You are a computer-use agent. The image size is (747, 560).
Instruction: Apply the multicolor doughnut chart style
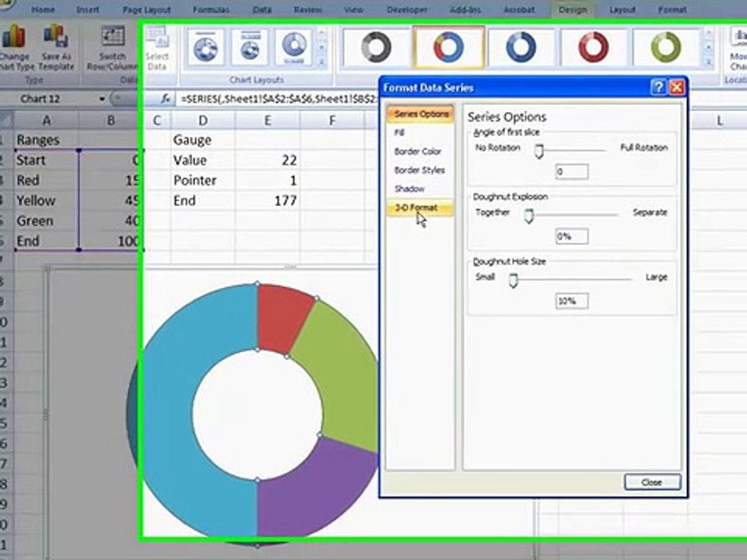tap(449, 47)
